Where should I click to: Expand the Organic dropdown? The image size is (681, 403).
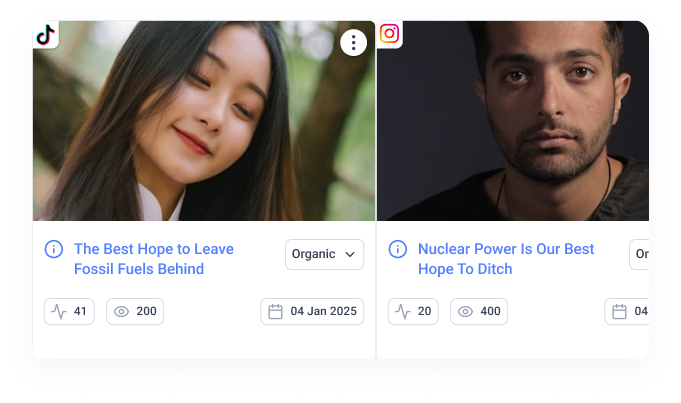pyautogui.click(x=324, y=254)
